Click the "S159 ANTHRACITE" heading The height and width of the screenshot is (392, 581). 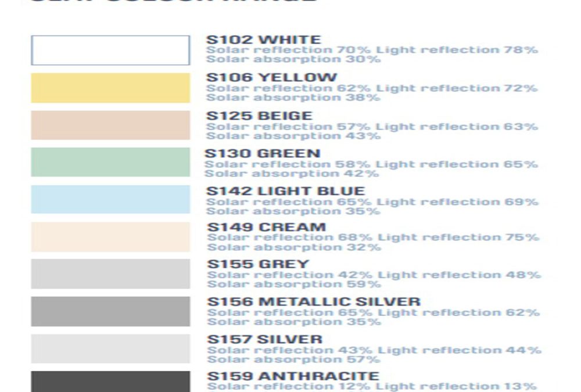point(293,376)
